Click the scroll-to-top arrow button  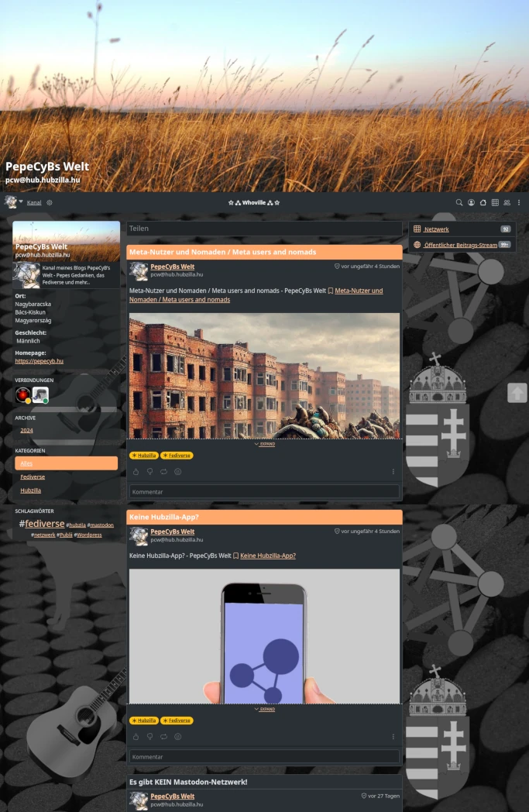pyautogui.click(x=517, y=393)
